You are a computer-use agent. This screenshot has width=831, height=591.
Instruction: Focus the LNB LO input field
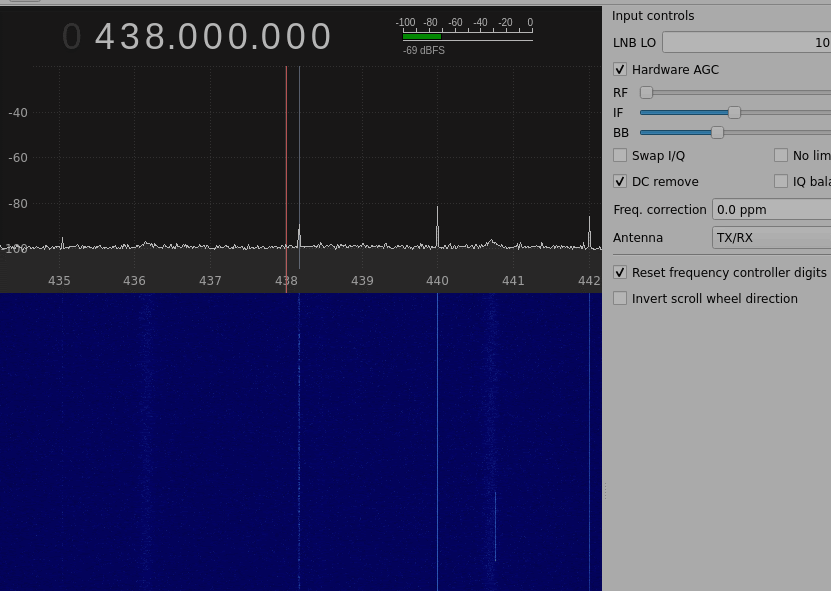click(746, 43)
